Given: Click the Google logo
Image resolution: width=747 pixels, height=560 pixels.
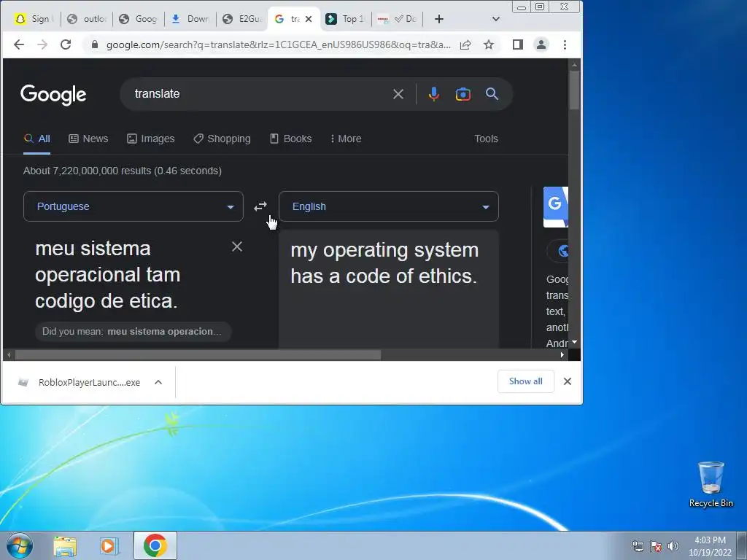Looking at the screenshot, I should 53,95.
